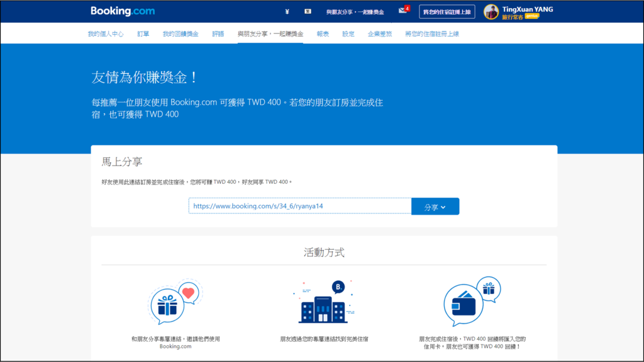
Task: Click the 活動方式 heading
Action: pyautogui.click(x=324, y=252)
